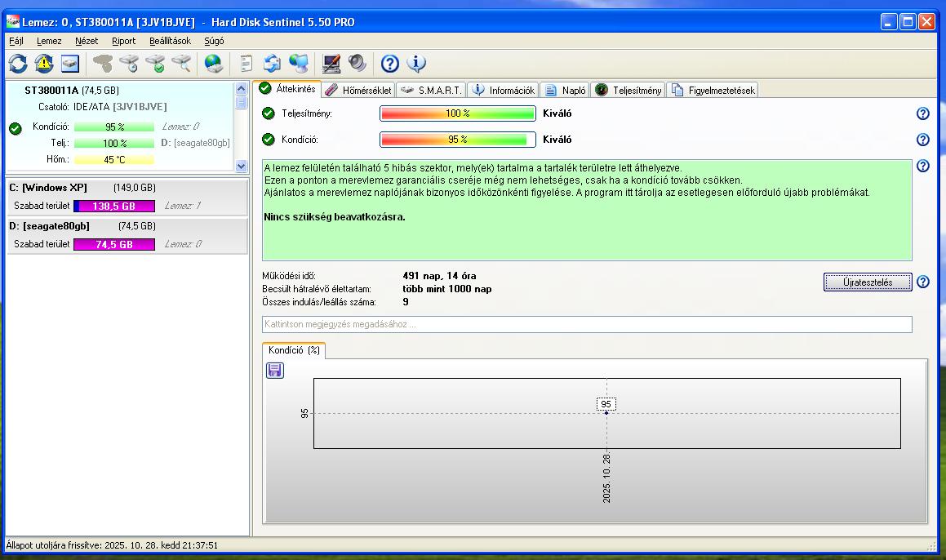The width and height of the screenshot is (946, 560).
Task: Click help icon next to Újratesztelés button
Action: point(923,282)
